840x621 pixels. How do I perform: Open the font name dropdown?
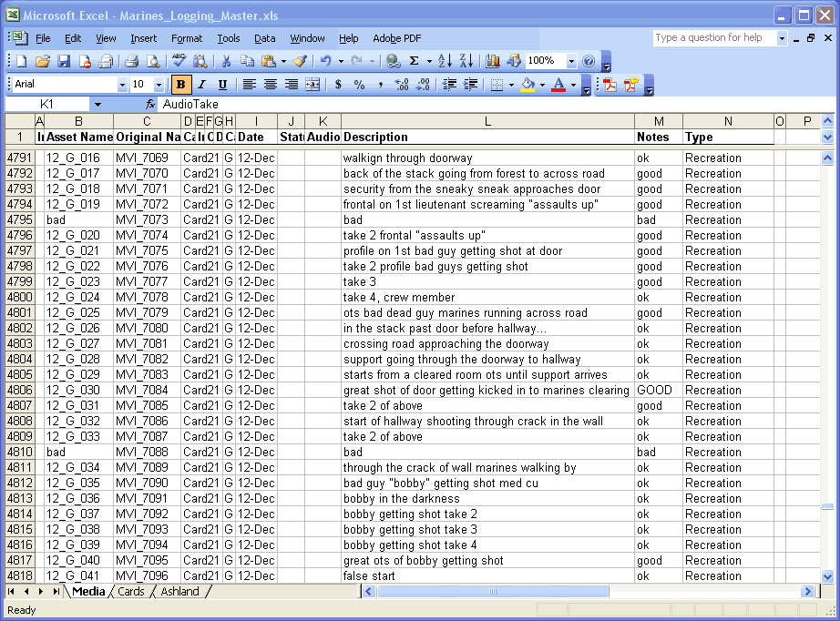click(x=122, y=85)
